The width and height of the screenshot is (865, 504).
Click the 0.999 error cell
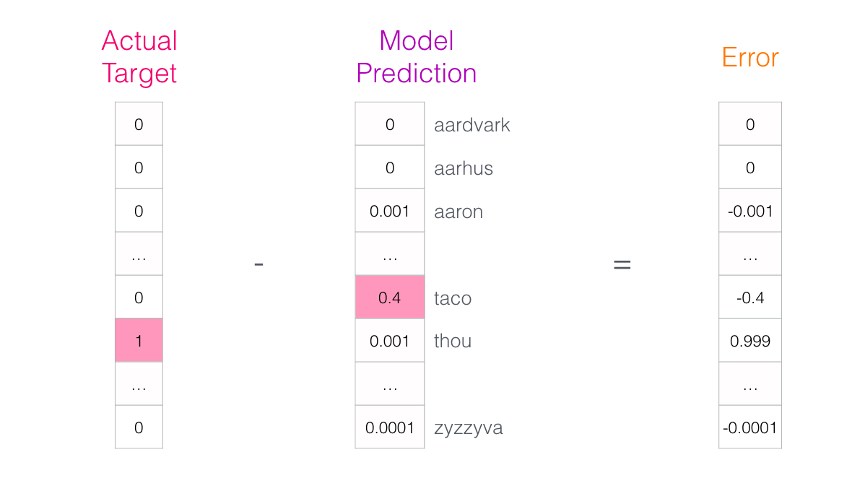tap(750, 341)
